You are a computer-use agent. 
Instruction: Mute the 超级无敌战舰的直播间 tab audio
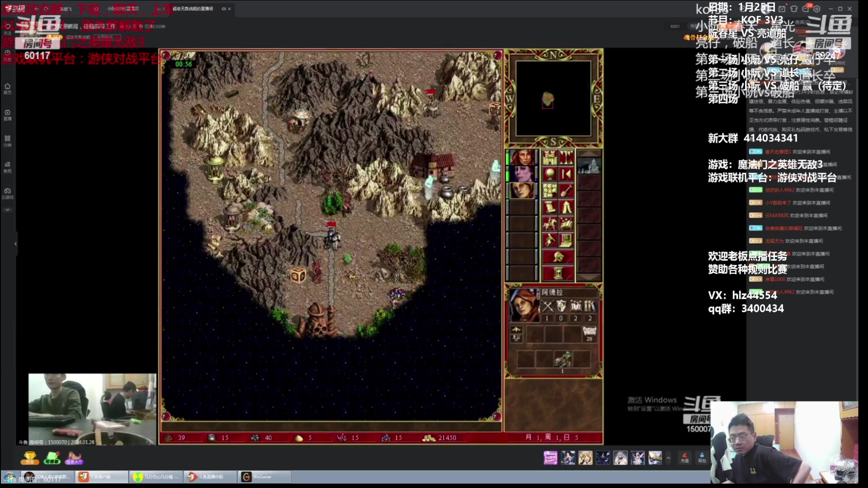point(223,9)
